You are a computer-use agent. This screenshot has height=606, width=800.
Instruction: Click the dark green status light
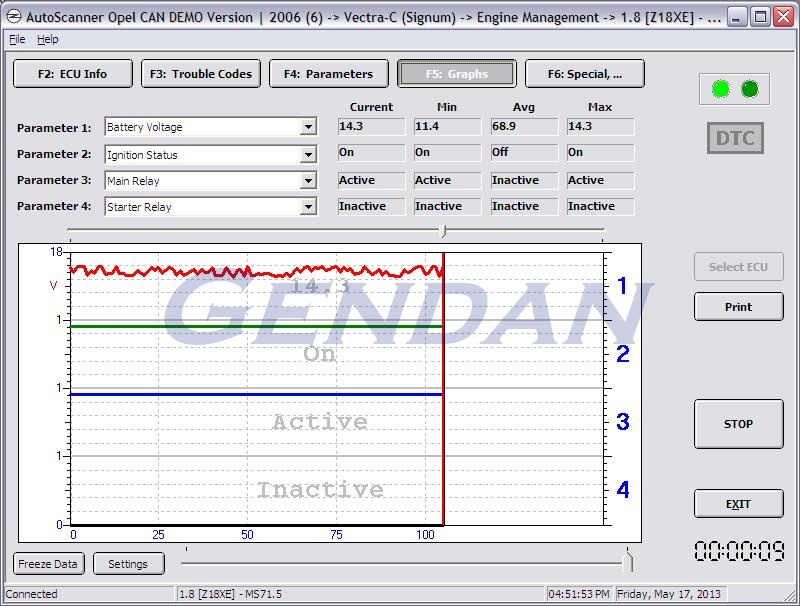pyautogui.click(x=749, y=90)
